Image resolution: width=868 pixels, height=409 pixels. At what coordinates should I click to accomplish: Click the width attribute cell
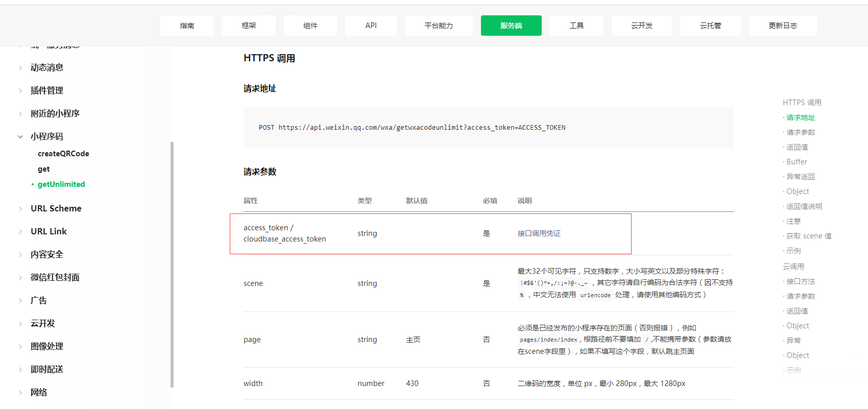pos(253,383)
